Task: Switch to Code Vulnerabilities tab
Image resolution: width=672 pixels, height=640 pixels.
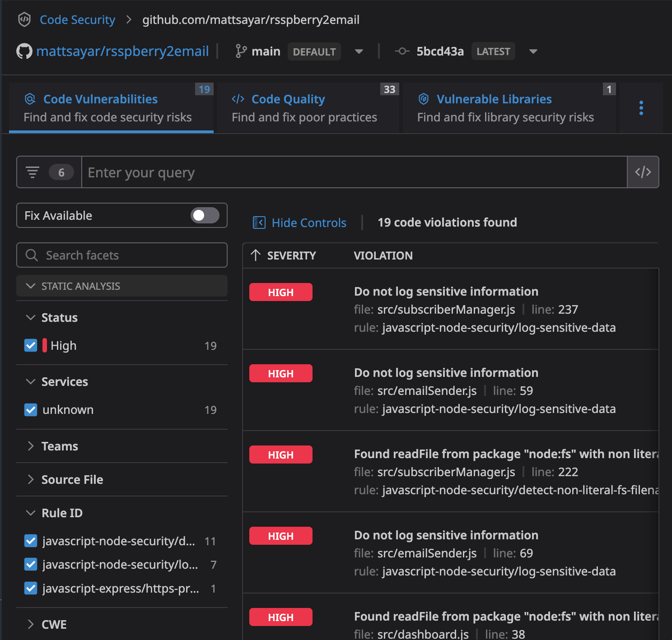Action: click(111, 108)
